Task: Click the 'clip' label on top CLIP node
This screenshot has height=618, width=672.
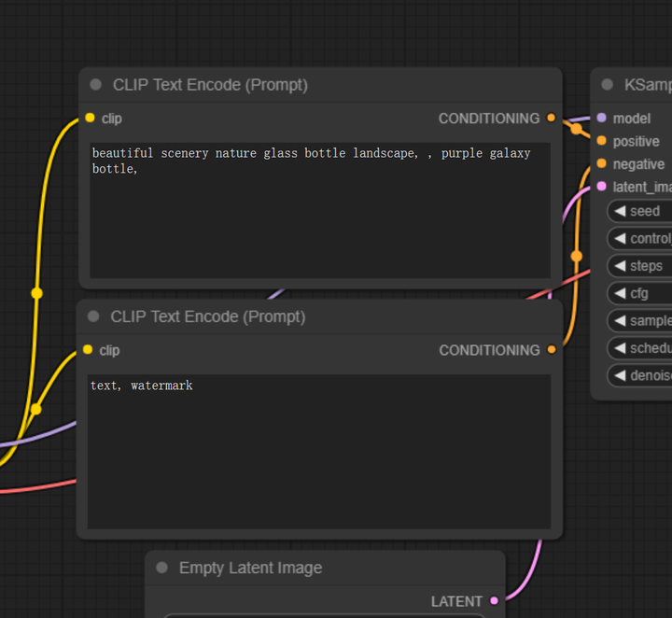Action: pyautogui.click(x=111, y=119)
